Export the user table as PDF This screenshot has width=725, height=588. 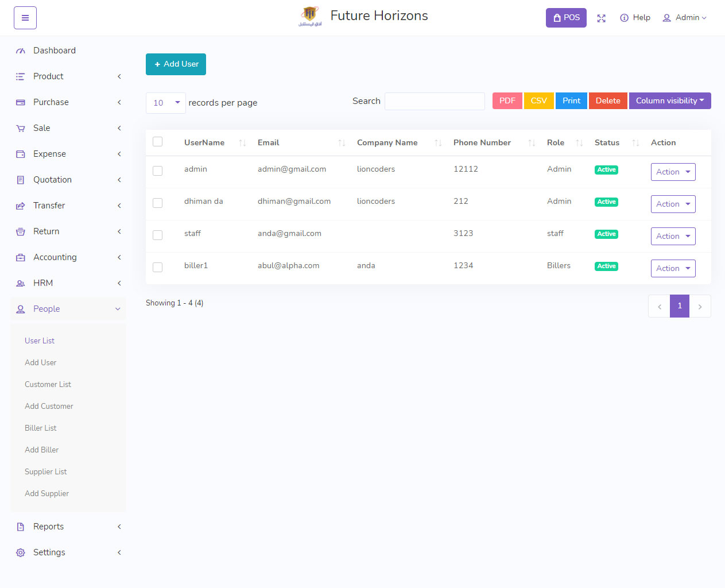point(507,101)
